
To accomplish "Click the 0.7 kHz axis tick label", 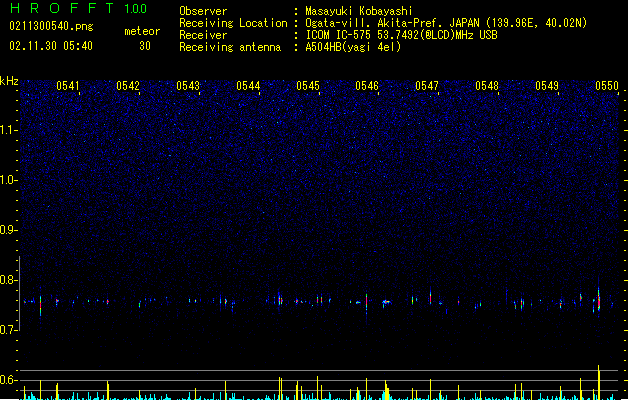I will 8,330.
